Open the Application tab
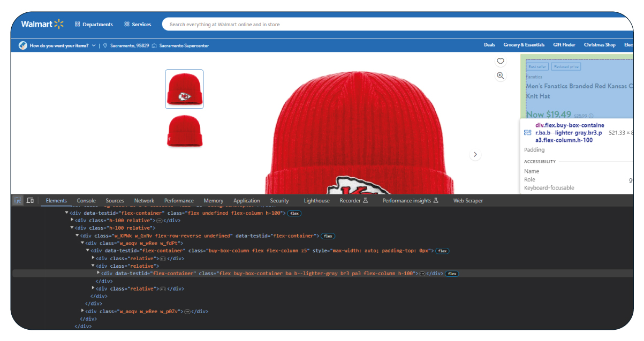 [247, 201]
